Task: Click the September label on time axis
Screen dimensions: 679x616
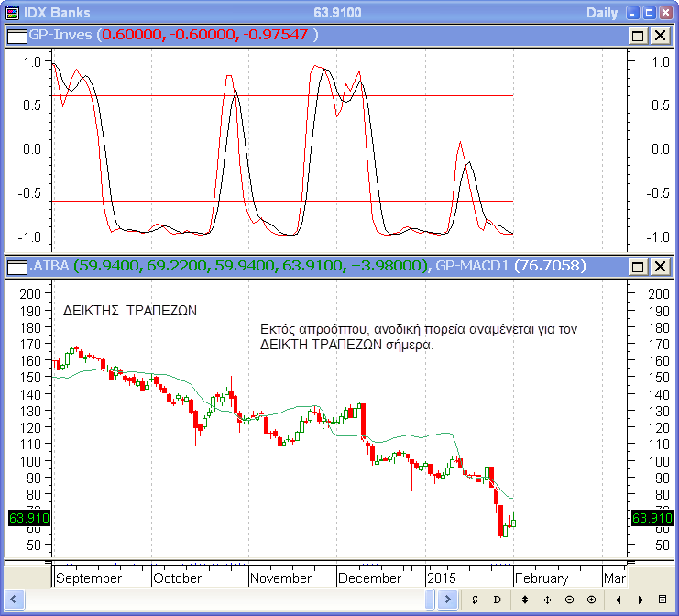Action: click(89, 578)
